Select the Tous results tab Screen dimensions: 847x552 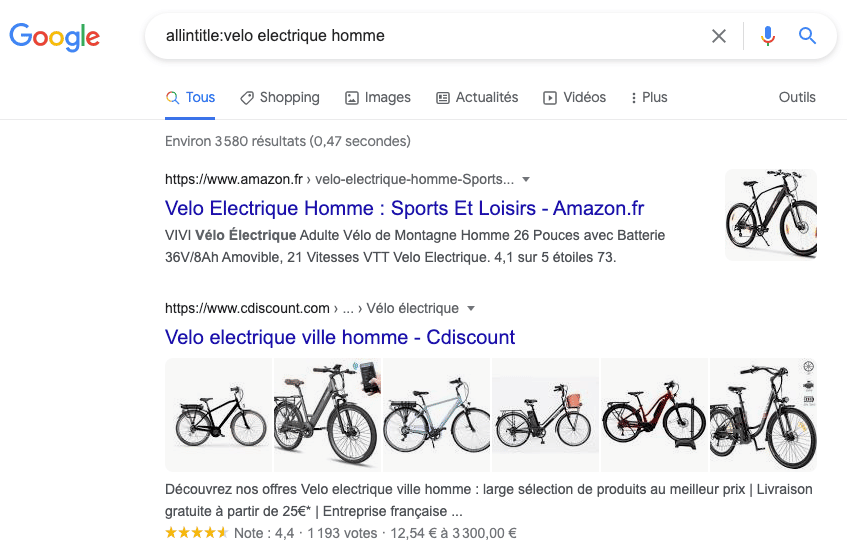tap(190, 98)
